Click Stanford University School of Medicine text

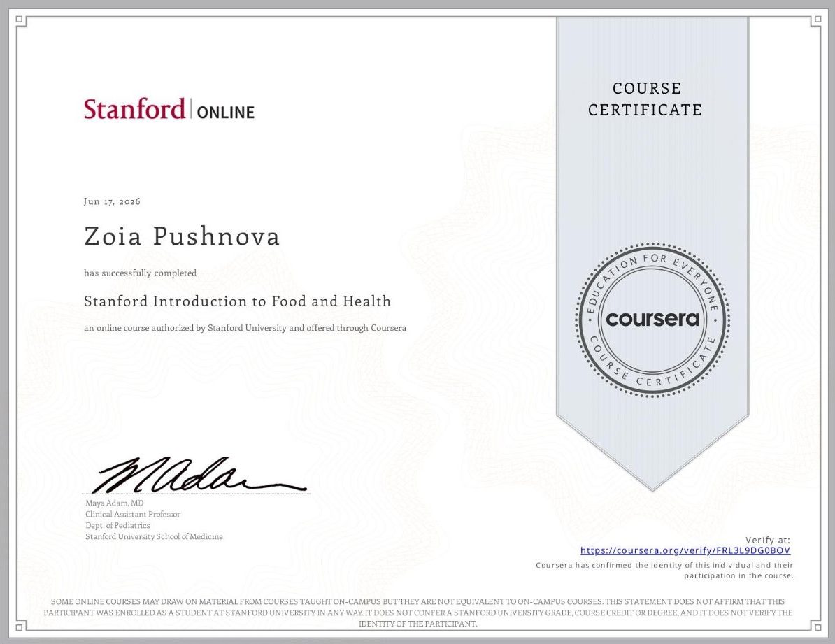(x=154, y=536)
